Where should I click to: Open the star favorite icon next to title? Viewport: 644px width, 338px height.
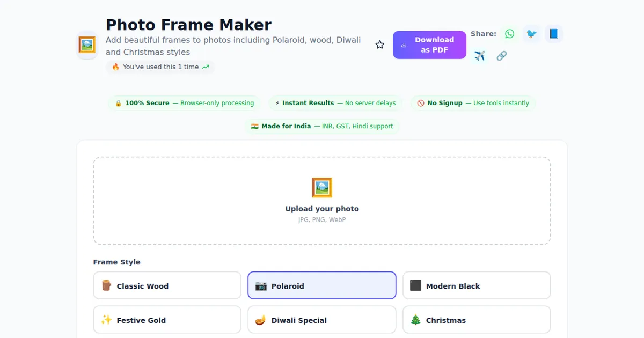[380, 45]
